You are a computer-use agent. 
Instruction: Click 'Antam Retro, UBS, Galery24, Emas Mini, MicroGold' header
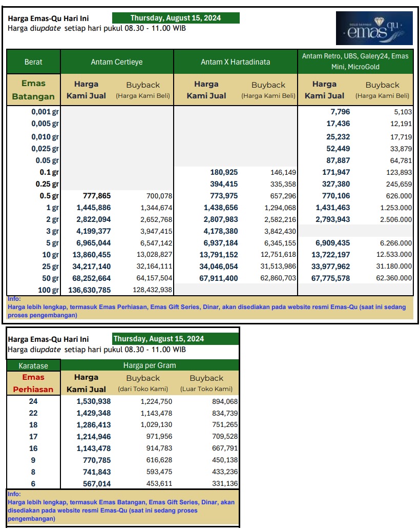pos(355,62)
